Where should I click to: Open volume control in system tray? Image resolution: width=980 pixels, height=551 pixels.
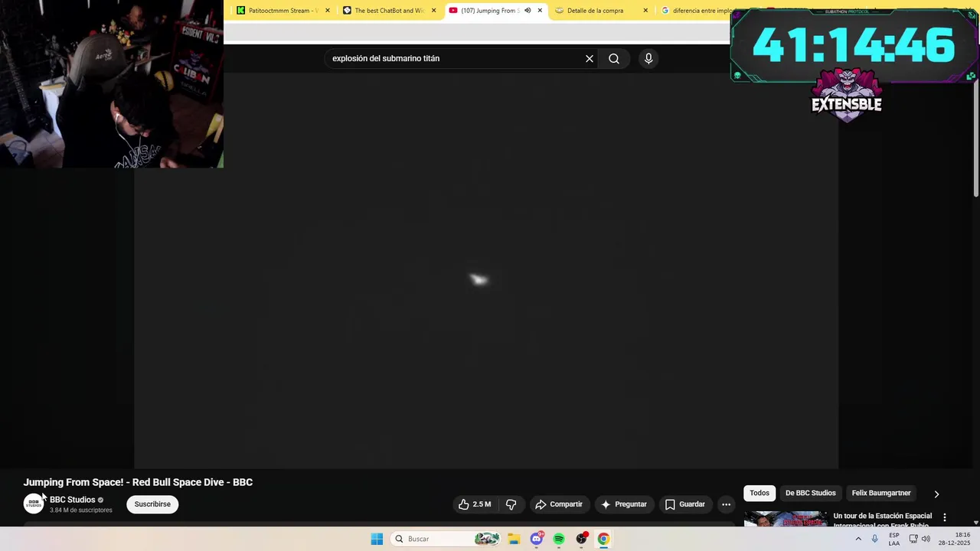coord(926,539)
